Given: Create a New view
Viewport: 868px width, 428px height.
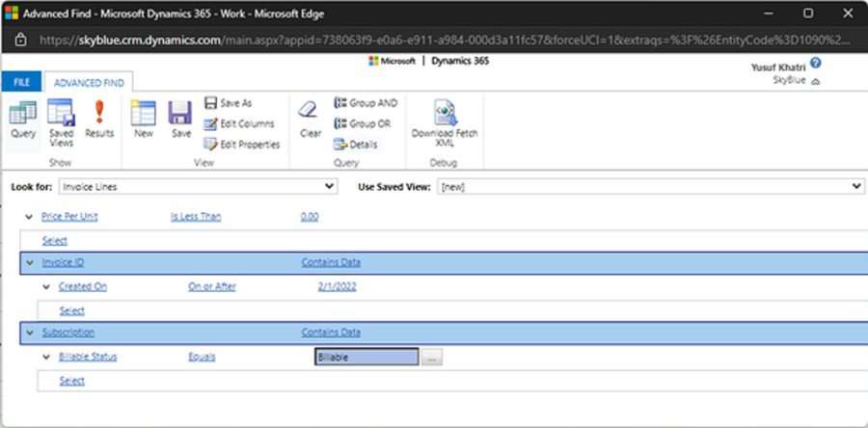Looking at the screenshot, I should 144,120.
